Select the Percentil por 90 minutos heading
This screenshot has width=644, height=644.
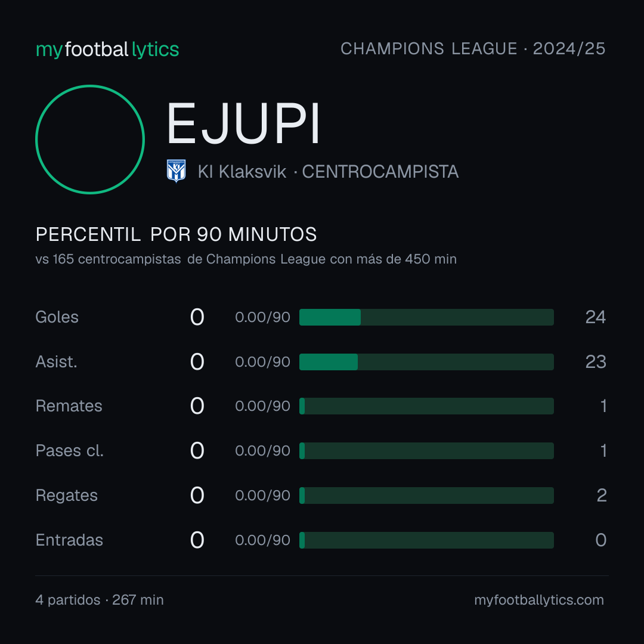(176, 234)
